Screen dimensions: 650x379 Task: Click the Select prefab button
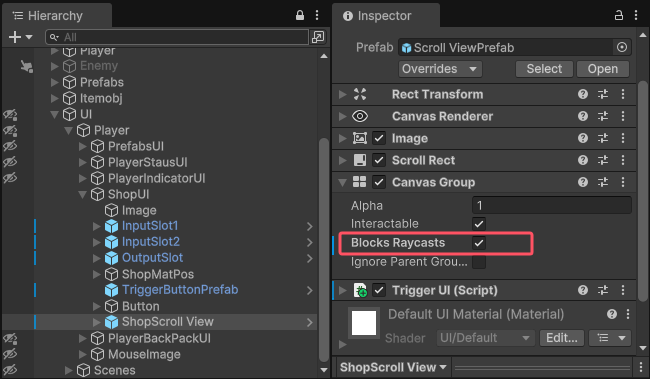click(544, 69)
